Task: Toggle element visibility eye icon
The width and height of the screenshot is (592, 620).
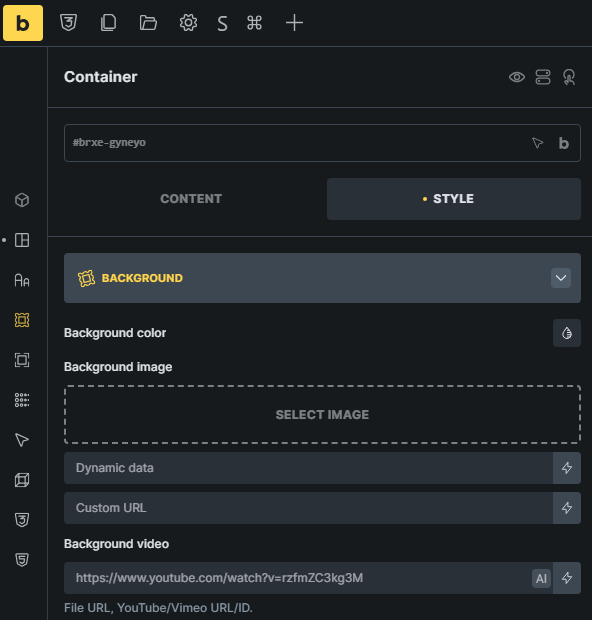Action: click(517, 77)
